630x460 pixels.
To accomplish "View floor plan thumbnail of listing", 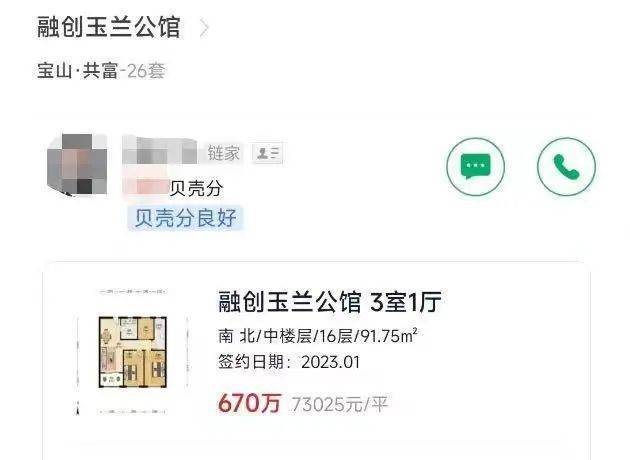I will (133, 352).
